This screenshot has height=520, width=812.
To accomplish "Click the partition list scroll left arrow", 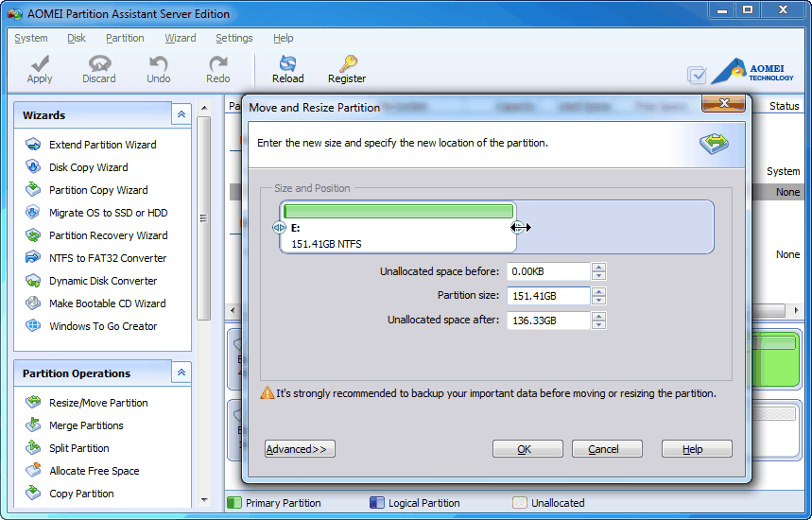I will tap(233, 310).
